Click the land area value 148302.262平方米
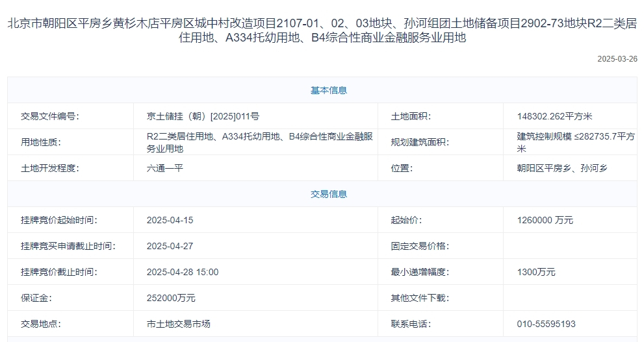Image resolution: width=644 pixels, height=342 pixels. [x=554, y=116]
